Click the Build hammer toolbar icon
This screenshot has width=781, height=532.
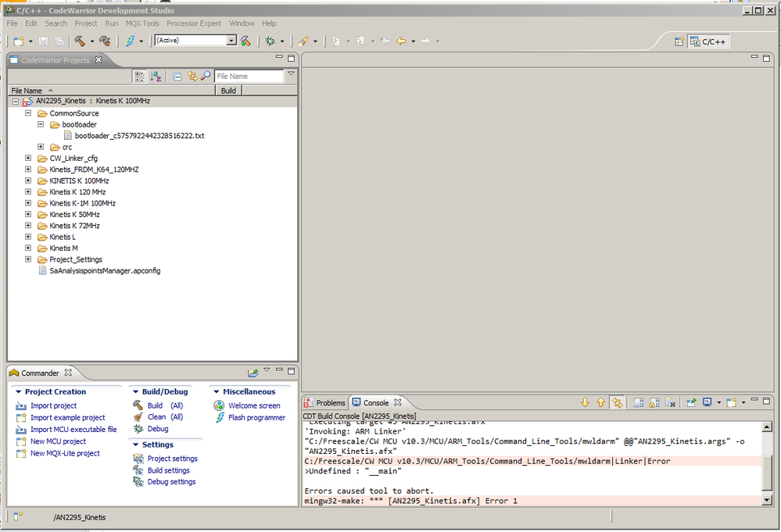[80, 41]
